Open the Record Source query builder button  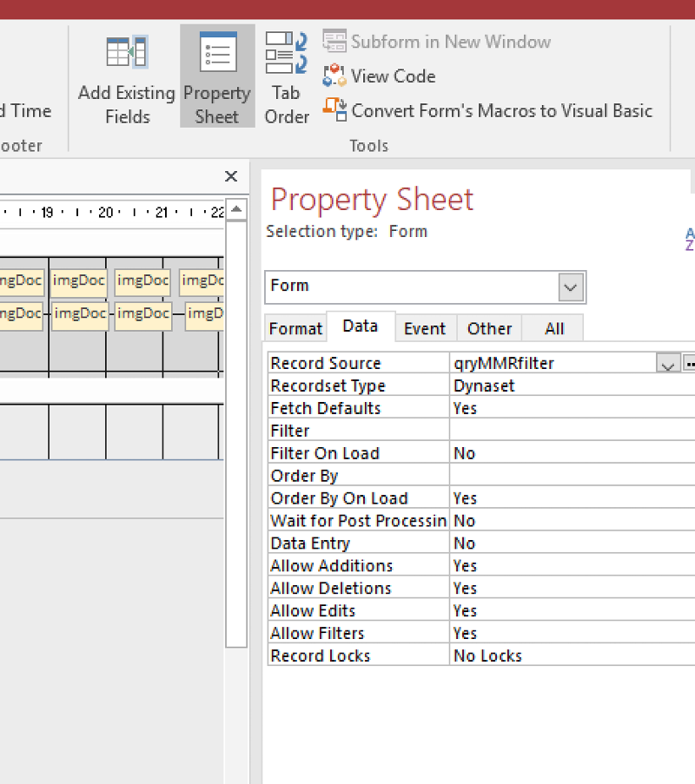[689, 364]
